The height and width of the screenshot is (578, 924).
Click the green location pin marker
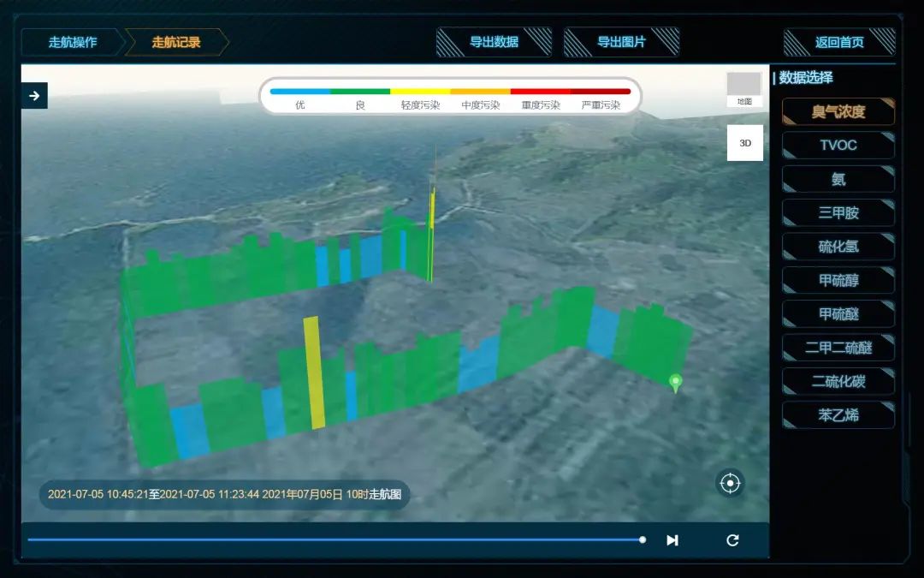tap(676, 382)
